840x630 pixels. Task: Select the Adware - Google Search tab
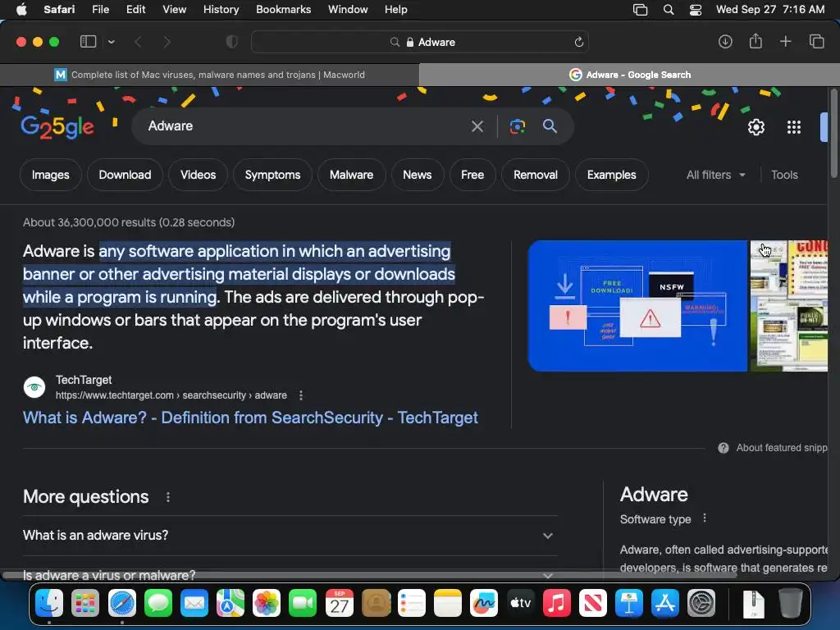(x=629, y=75)
